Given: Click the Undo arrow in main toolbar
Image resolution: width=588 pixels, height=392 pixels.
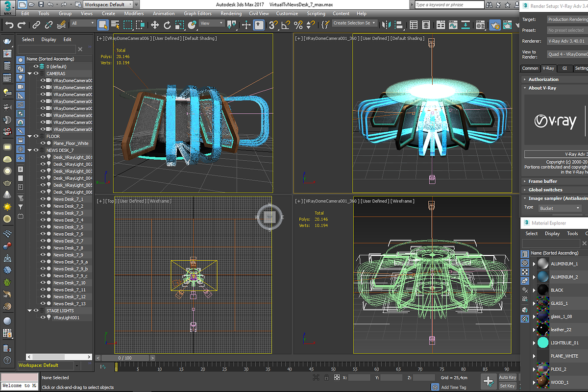Looking at the screenshot, I should 9,24.
